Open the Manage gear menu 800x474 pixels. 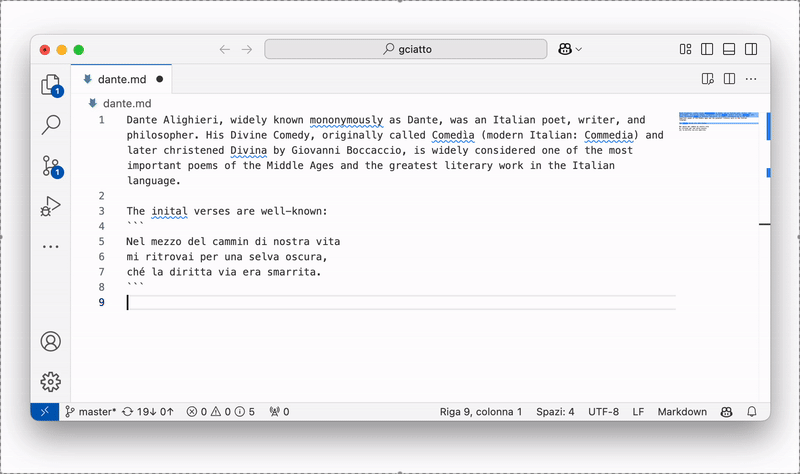pos(51,382)
